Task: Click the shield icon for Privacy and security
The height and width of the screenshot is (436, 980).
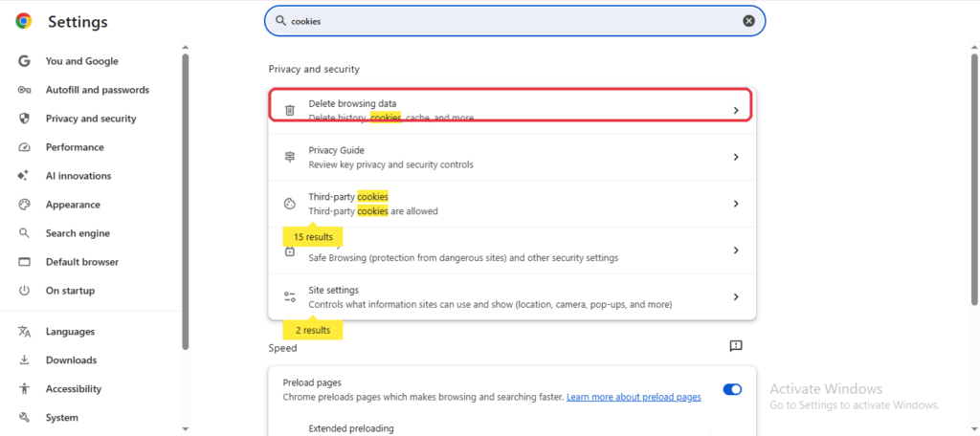Action: point(24,119)
